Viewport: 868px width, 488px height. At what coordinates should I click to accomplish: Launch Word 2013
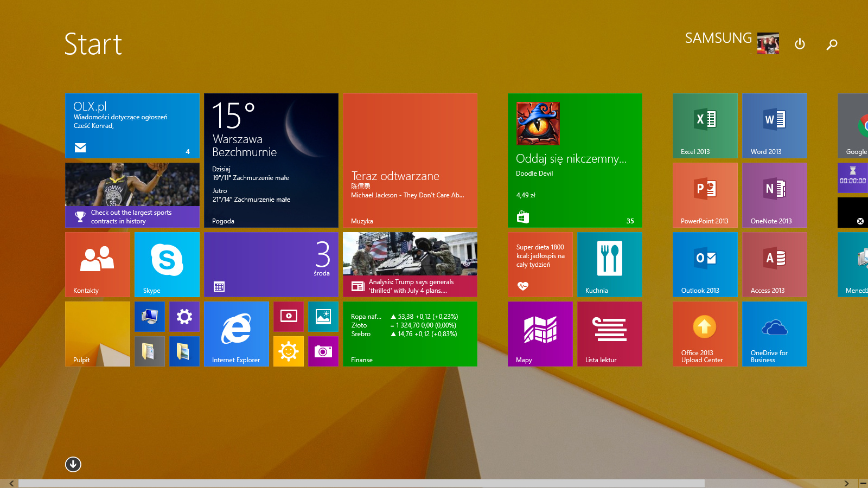click(x=775, y=126)
